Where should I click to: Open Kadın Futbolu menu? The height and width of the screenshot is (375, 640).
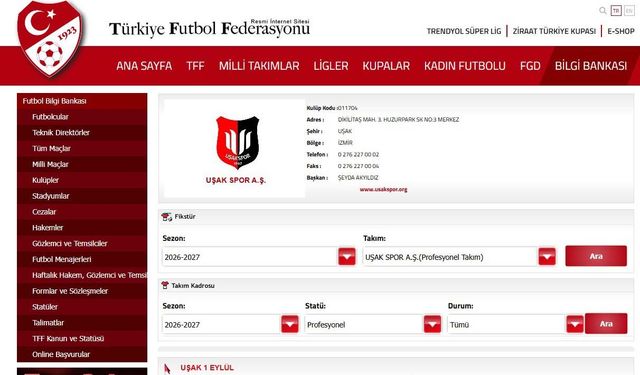464,66
